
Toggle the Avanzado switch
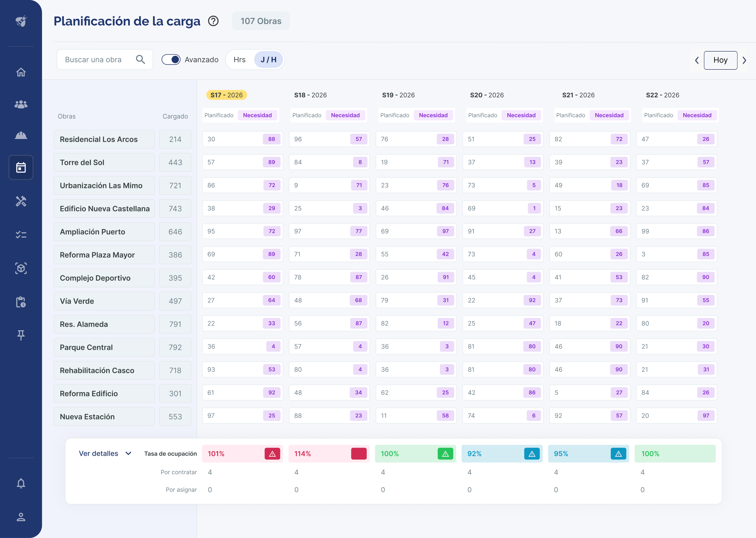(x=171, y=59)
